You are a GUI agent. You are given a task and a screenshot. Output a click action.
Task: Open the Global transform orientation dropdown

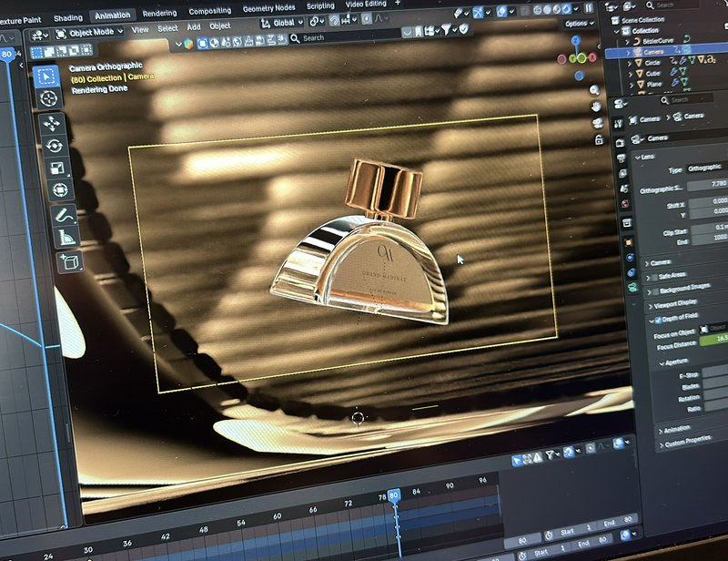coord(282,23)
